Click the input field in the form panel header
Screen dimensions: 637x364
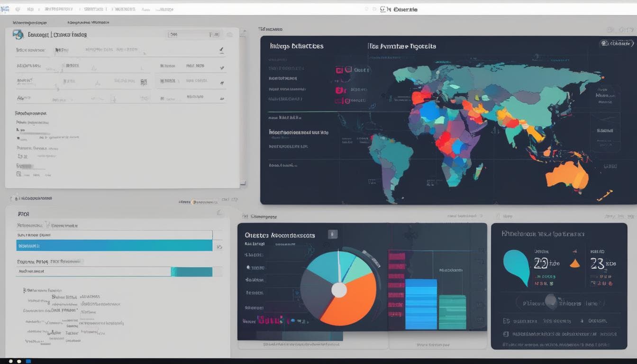click(194, 34)
